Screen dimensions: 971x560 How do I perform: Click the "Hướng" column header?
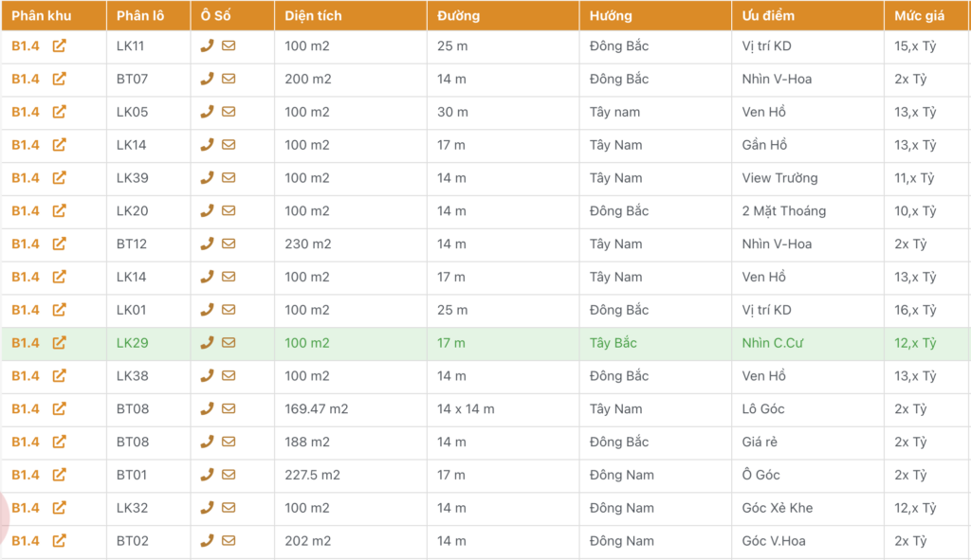(610, 16)
